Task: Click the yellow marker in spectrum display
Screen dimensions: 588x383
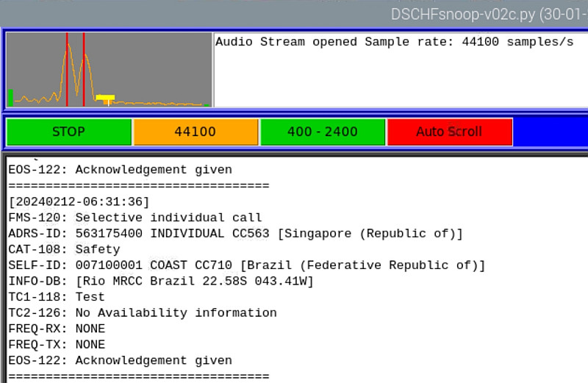Action: pos(106,97)
